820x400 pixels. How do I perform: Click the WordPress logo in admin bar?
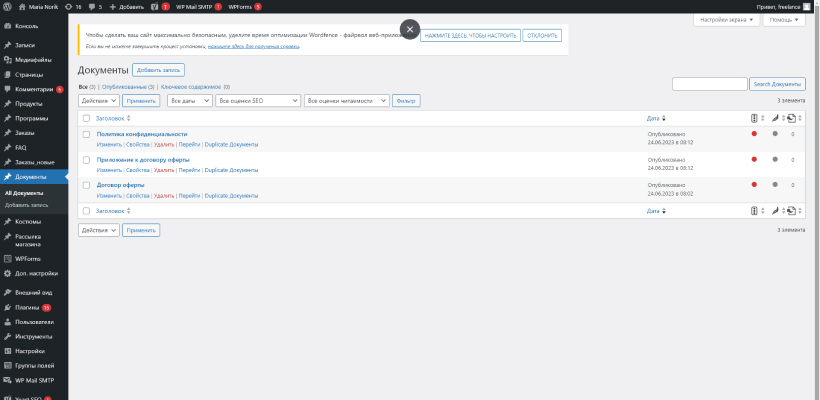coord(8,6)
